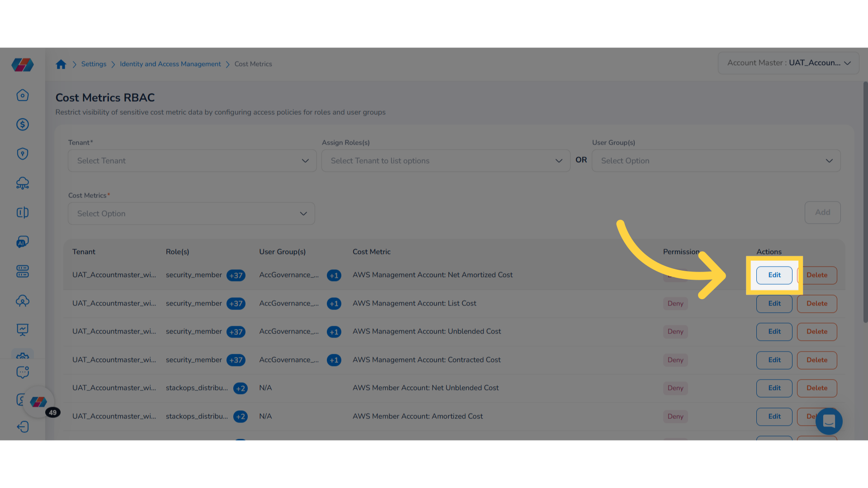Image resolution: width=868 pixels, height=488 pixels.
Task: Open the Cost Metrics dropdown
Action: [x=191, y=214]
